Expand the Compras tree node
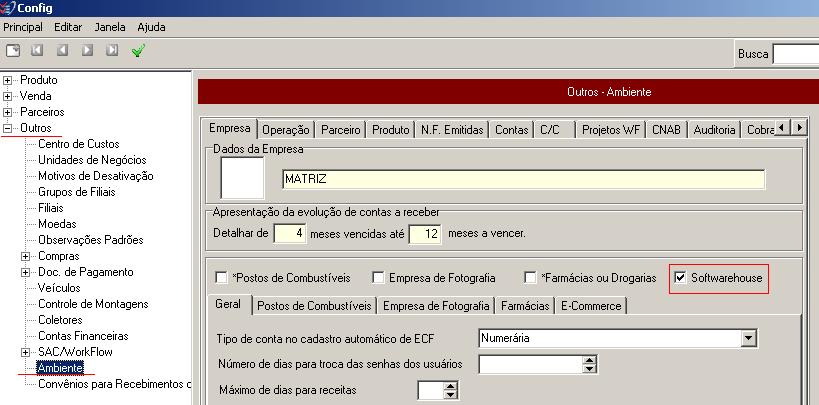The image size is (819, 405). 25,256
